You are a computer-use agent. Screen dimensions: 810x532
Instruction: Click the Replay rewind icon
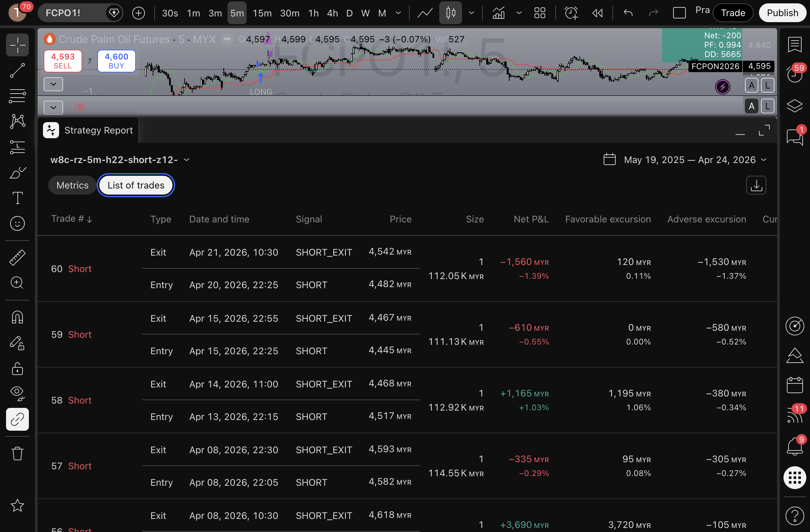[597, 13]
